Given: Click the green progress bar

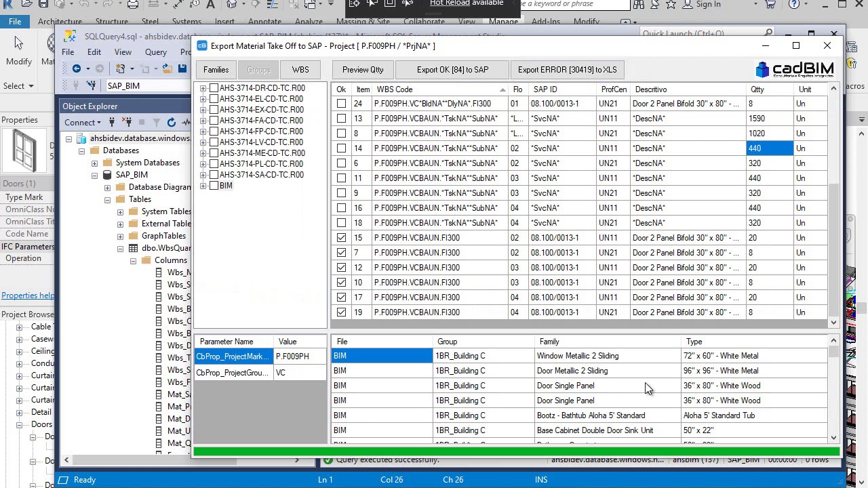Looking at the screenshot, I should pyautogui.click(x=516, y=451).
